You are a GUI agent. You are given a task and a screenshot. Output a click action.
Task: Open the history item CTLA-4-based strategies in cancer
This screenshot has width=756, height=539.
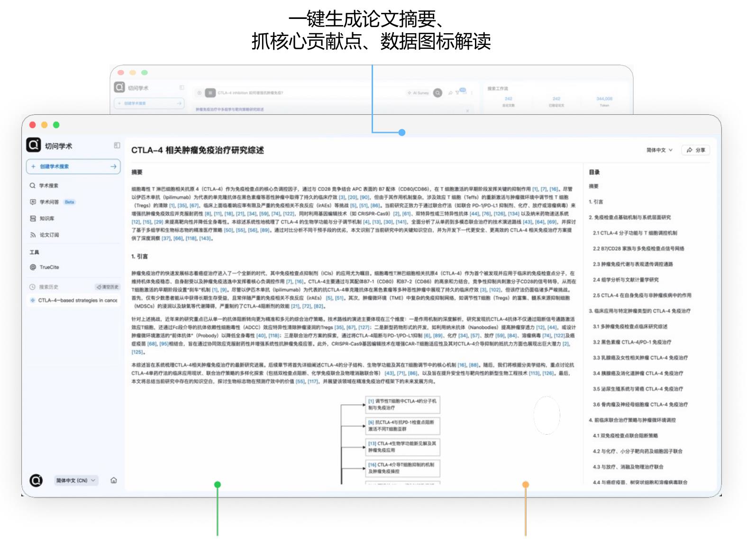[73, 300]
